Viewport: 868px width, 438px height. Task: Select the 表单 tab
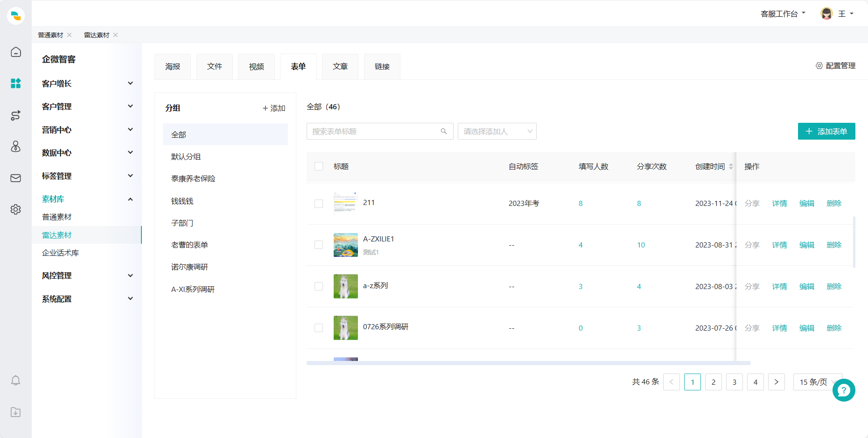pos(298,66)
